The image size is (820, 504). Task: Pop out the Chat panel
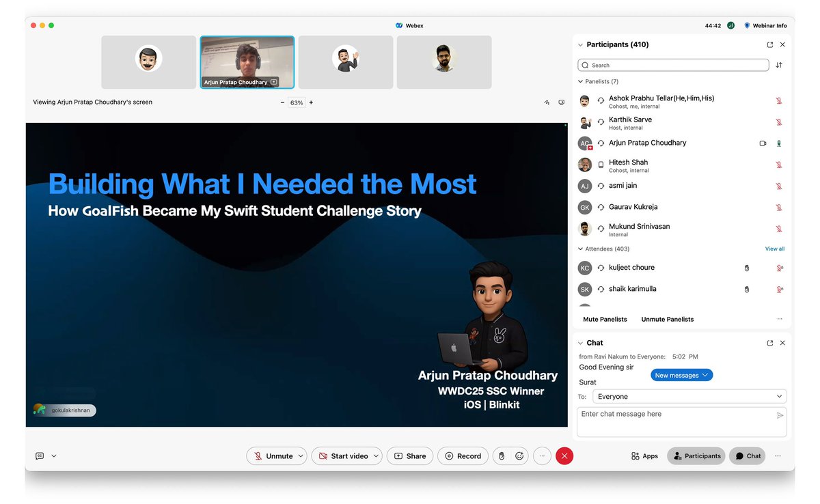pos(770,343)
